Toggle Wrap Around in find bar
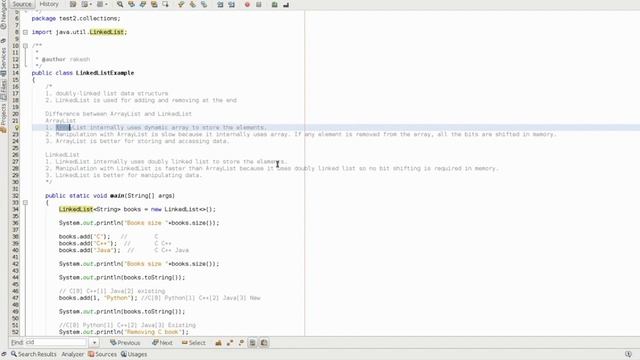 click(264, 343)
